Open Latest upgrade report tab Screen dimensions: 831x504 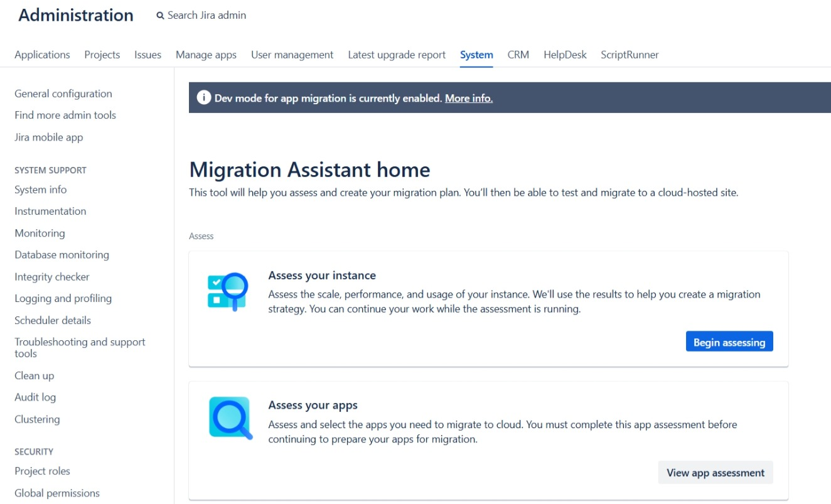pyautogui.click(x=397, y=55)
